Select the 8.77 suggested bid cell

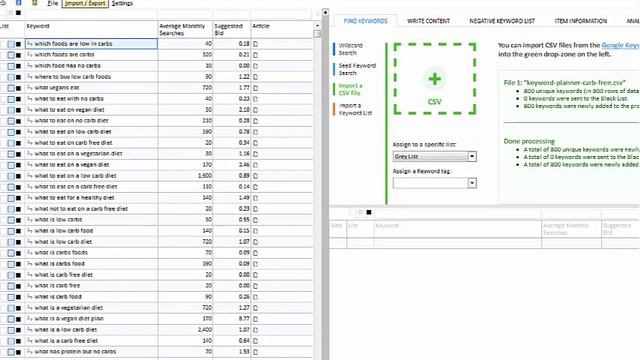231,319
